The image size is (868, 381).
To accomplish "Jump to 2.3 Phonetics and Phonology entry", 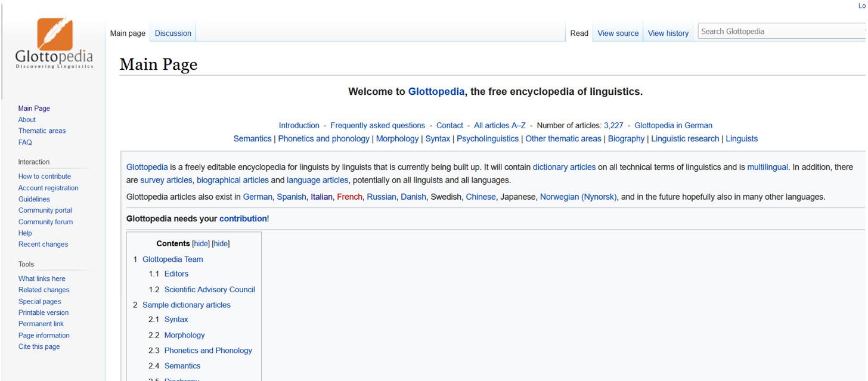I will point(208,351).
